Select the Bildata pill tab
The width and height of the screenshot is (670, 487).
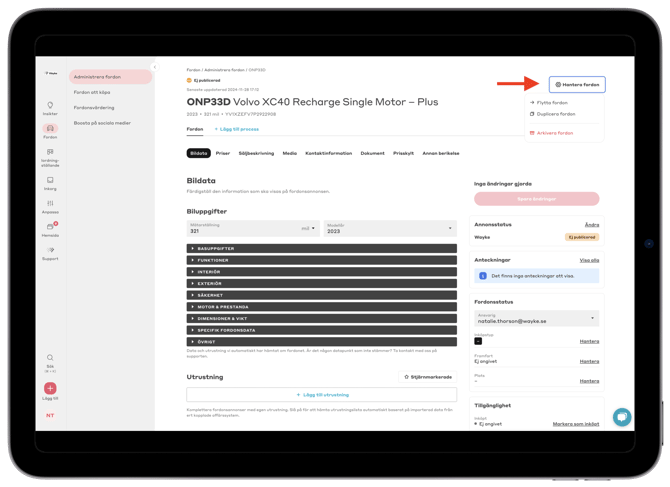199,153
